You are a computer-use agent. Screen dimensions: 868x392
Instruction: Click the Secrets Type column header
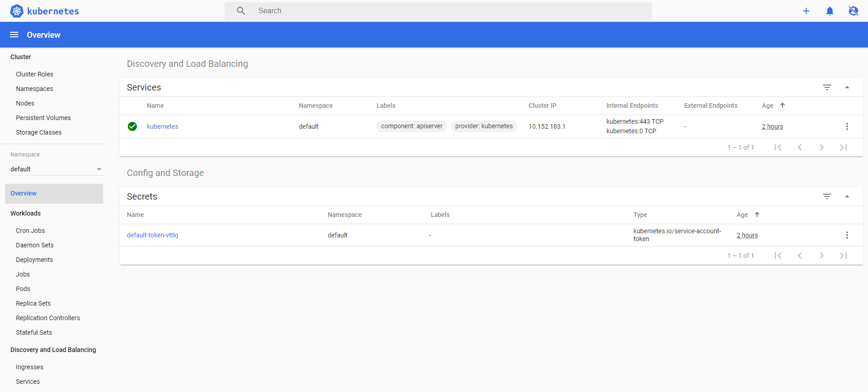click(x=640, y=215)
